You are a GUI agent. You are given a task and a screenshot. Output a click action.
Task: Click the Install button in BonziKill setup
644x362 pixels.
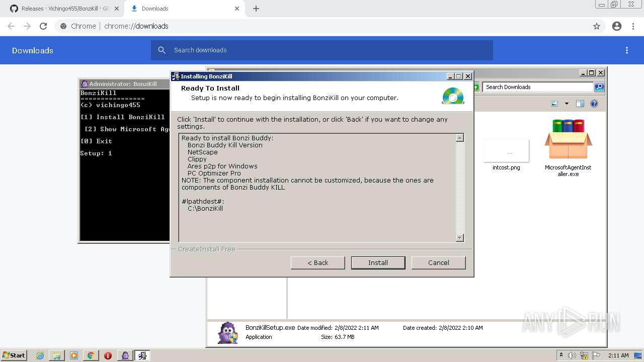pos(378,262)
